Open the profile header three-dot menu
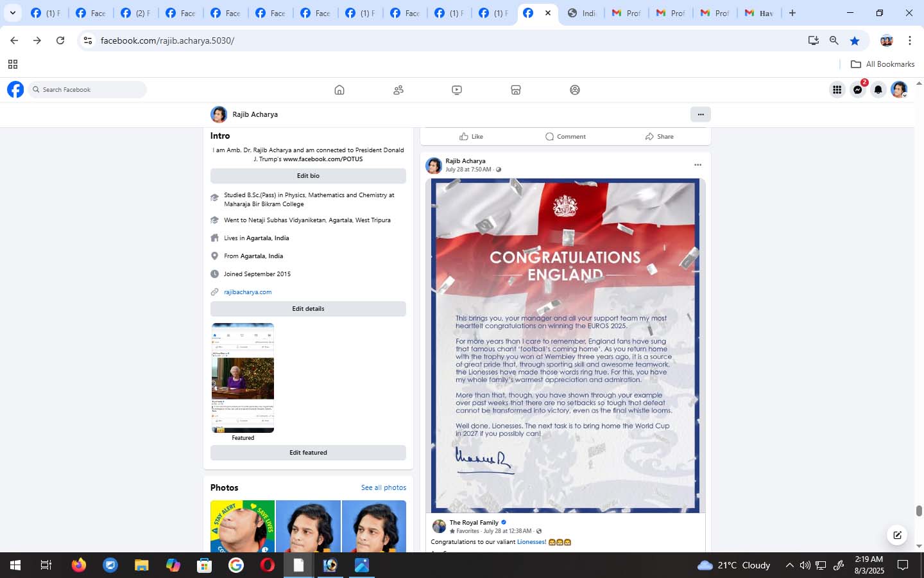Screen dimensions: 924x578 (x=701, y=114)
